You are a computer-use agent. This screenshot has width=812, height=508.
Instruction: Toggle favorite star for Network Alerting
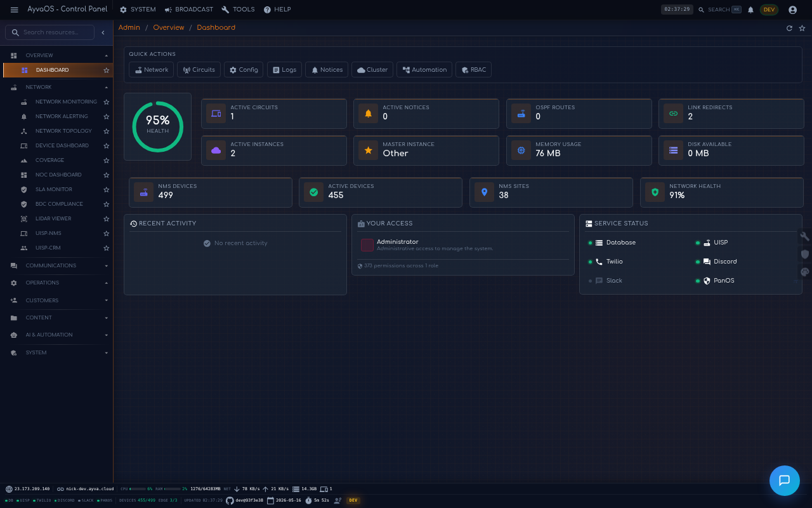(x=107, y=117)
